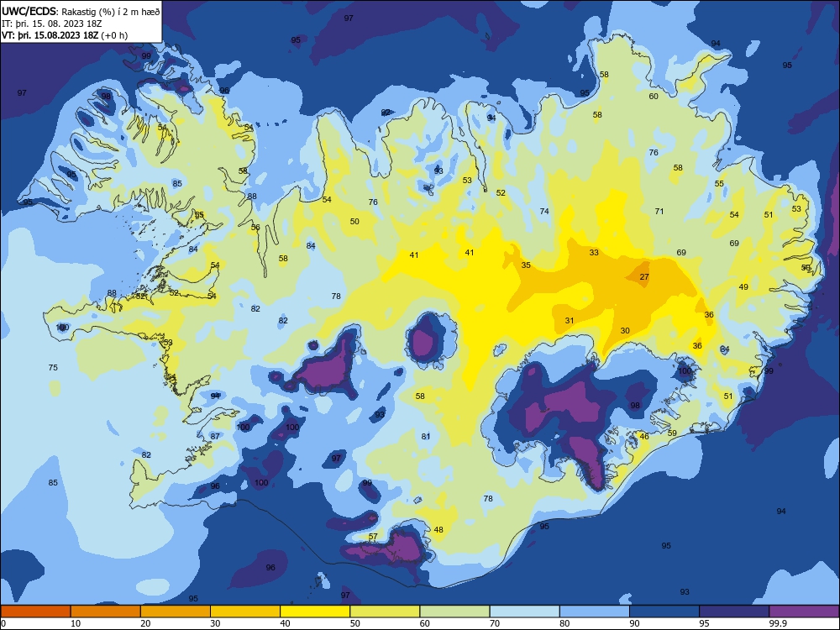
Task: Click the lowest humidity value 27
Action: 644,277
